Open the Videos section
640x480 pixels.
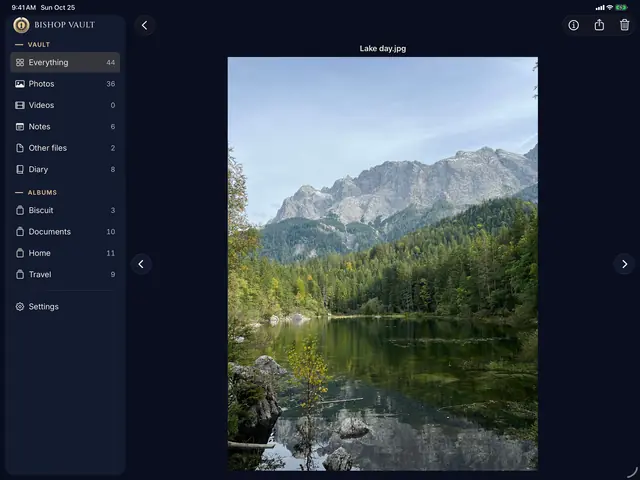[x=65, y=105]
